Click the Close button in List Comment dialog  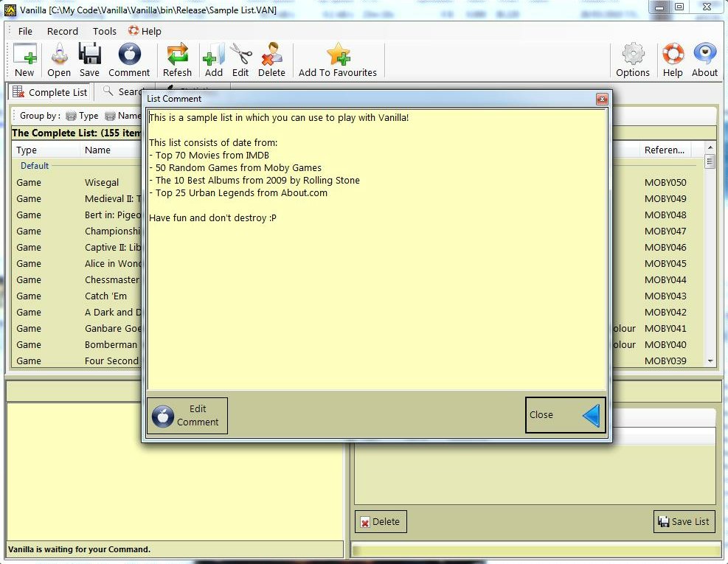565,415
